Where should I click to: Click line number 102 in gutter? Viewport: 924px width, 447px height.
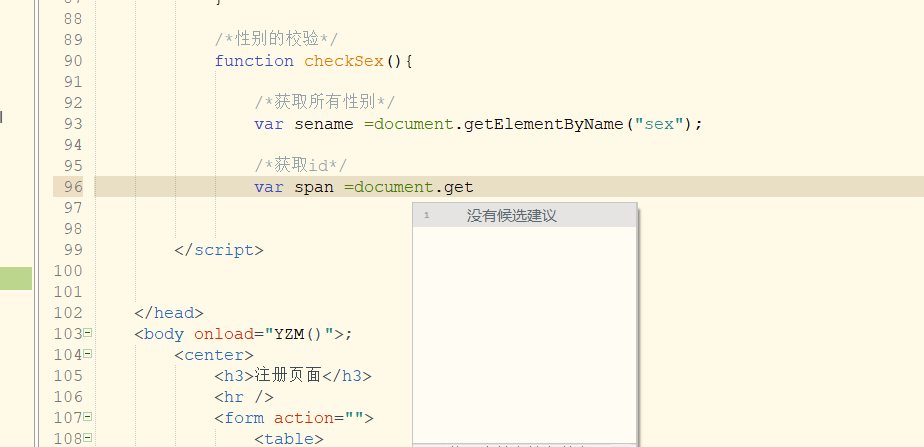68,313
